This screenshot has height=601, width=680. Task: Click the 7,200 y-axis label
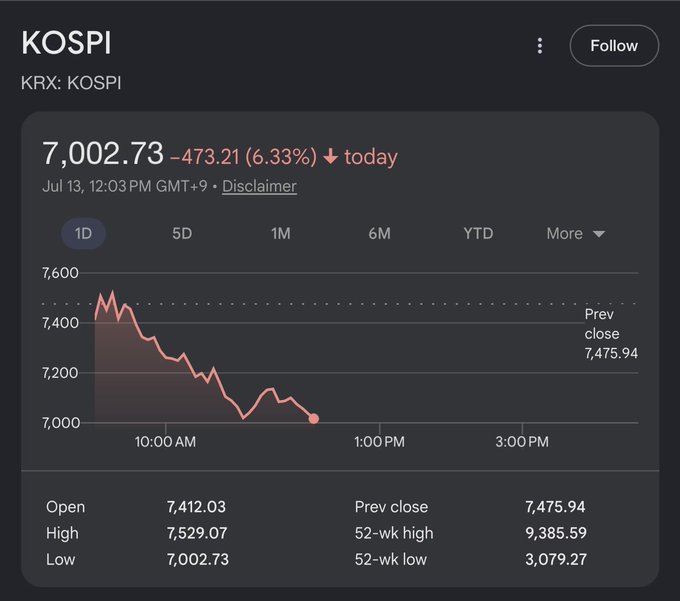[60, 372]
